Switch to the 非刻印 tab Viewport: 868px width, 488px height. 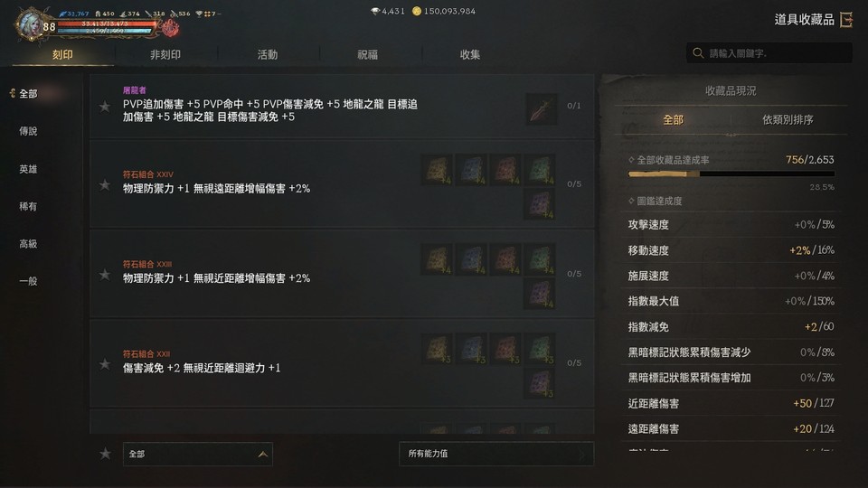pos(165,55)
